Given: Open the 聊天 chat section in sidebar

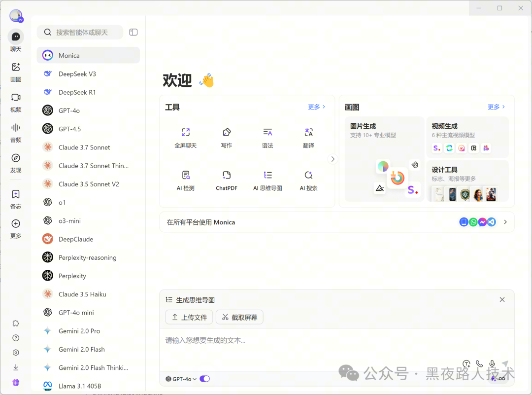Looking at the screenshot, I should [x=16, y=41].
